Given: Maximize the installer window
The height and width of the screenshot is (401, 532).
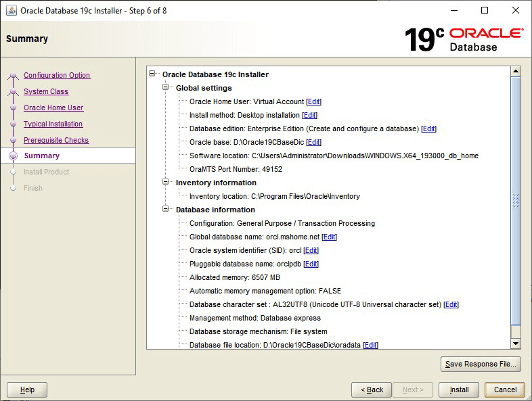Looking at the screenshot, I should [485, 11].
